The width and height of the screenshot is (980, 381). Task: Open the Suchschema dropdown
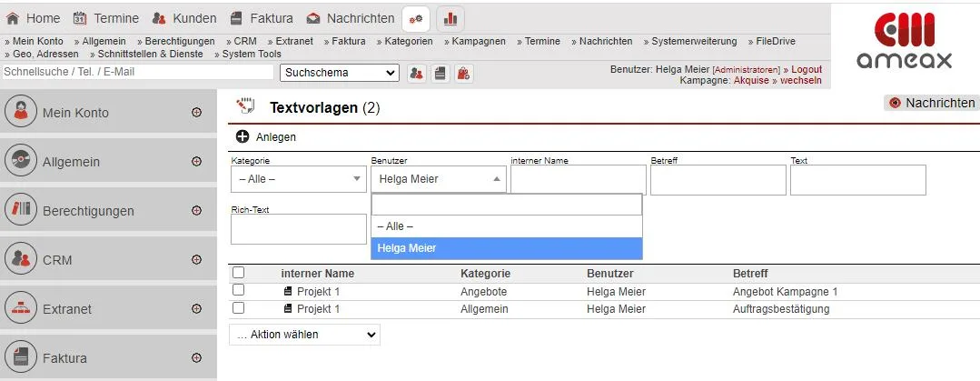340,73
